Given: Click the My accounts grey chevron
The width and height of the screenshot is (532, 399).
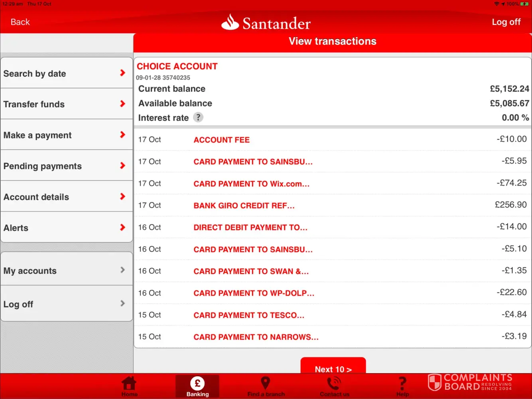Looking at the screenshot, I should point(122,270).
